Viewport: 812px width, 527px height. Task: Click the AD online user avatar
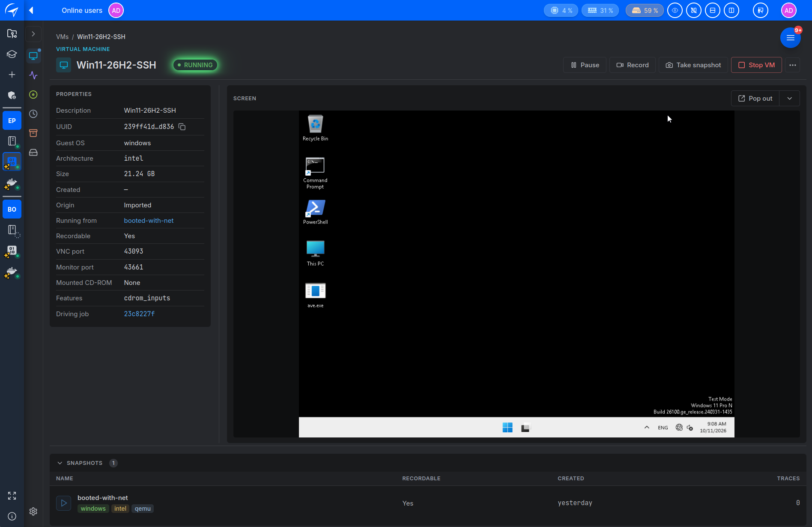116,10
